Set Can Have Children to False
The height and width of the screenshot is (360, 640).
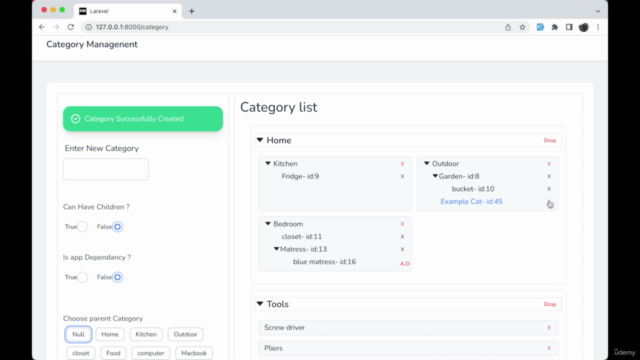pos(117,227)
